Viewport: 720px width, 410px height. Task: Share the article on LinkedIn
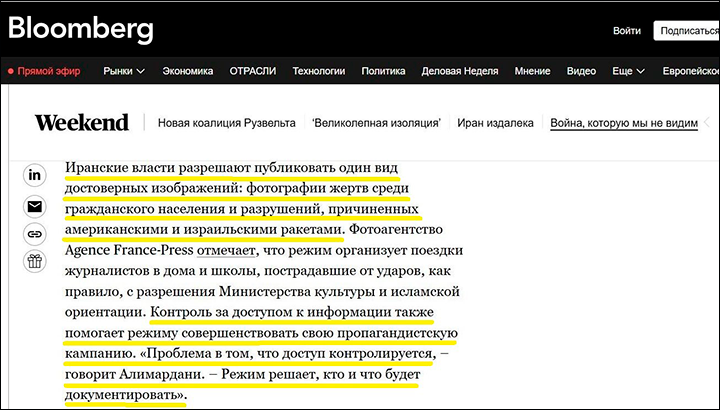click(35, 175)
